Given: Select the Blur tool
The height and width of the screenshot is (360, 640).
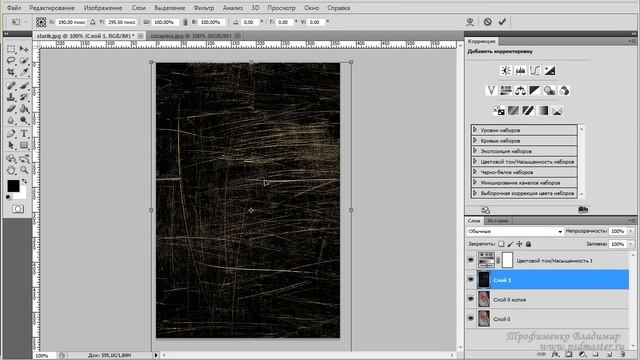Looking at the screenshot, I should [x=11, y=120].
